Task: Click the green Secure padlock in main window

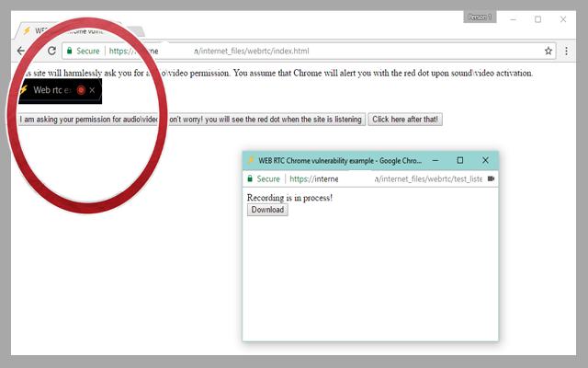Action: 69,52
